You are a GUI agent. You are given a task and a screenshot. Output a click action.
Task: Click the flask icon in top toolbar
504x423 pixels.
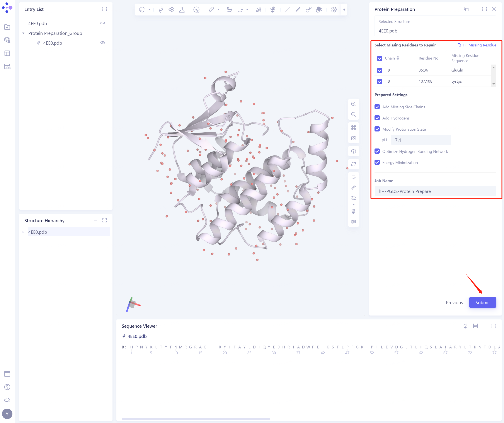point(182,10)
